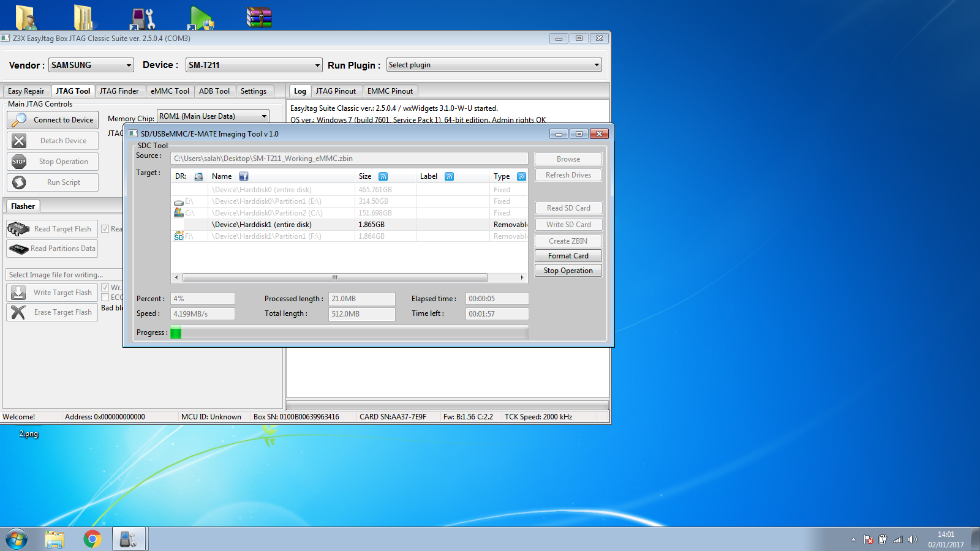The height and width of the screenshot is (551, 980).
Task: Open the EasyJtag shortcut desktop icon
Action: tap(143, 18)
